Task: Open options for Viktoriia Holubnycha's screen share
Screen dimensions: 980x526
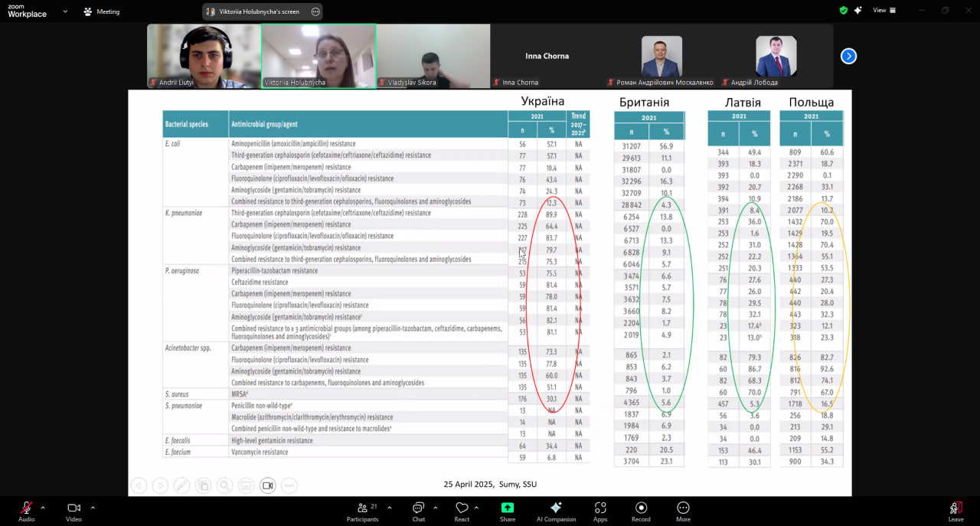Action: point(315,11)
